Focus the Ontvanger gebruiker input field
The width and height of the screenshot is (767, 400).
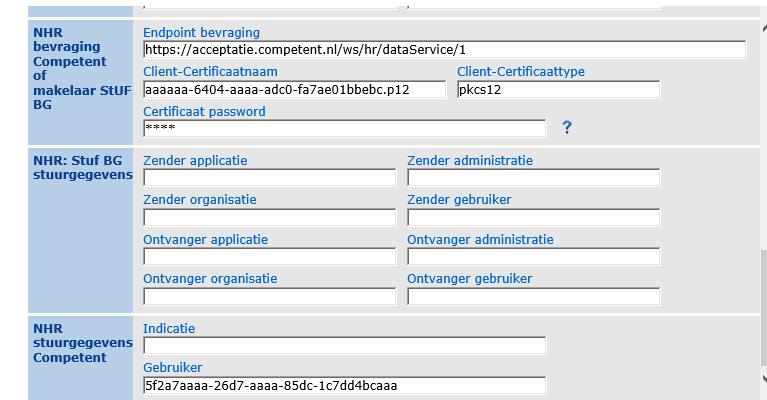point(534,296)
